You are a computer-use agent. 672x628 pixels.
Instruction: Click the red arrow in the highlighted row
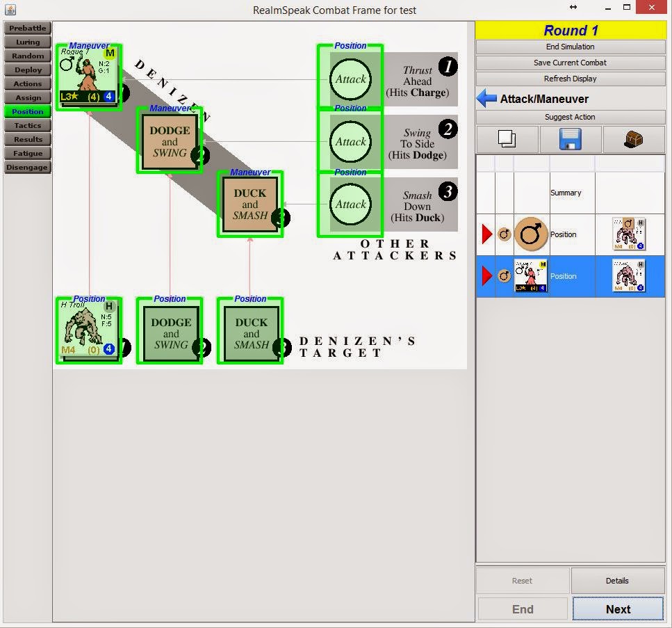(487, 276)
